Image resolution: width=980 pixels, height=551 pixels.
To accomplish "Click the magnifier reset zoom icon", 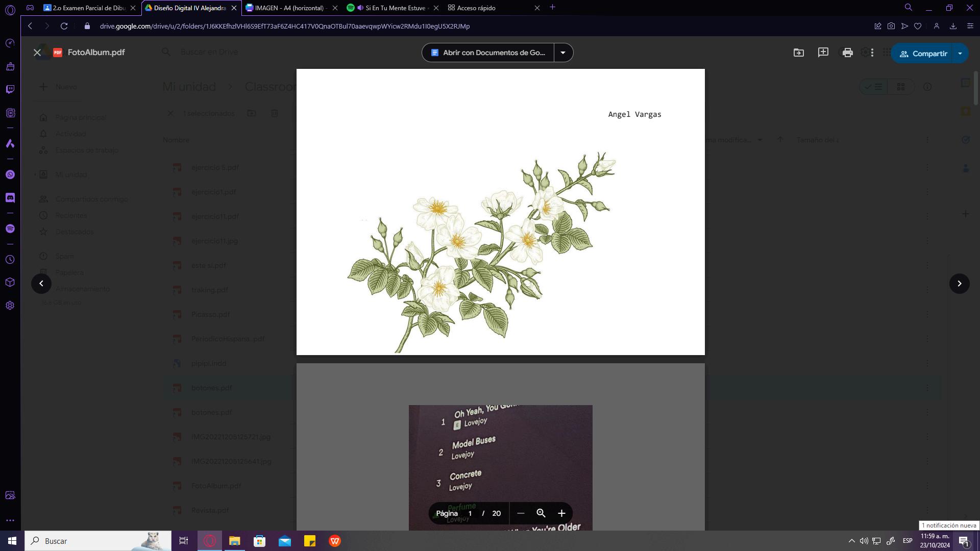I will pos(541,513).
